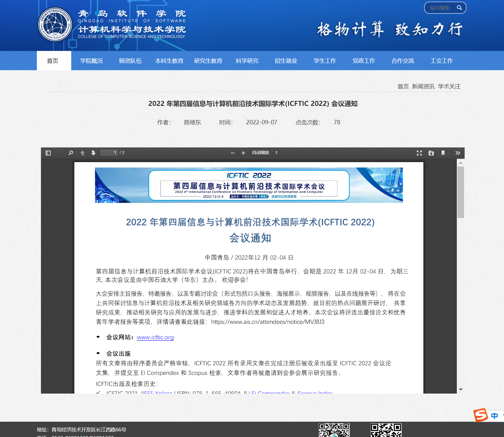Click the site search magnifier icon
Screen dimensions: 504x437
tap(459, 8)
